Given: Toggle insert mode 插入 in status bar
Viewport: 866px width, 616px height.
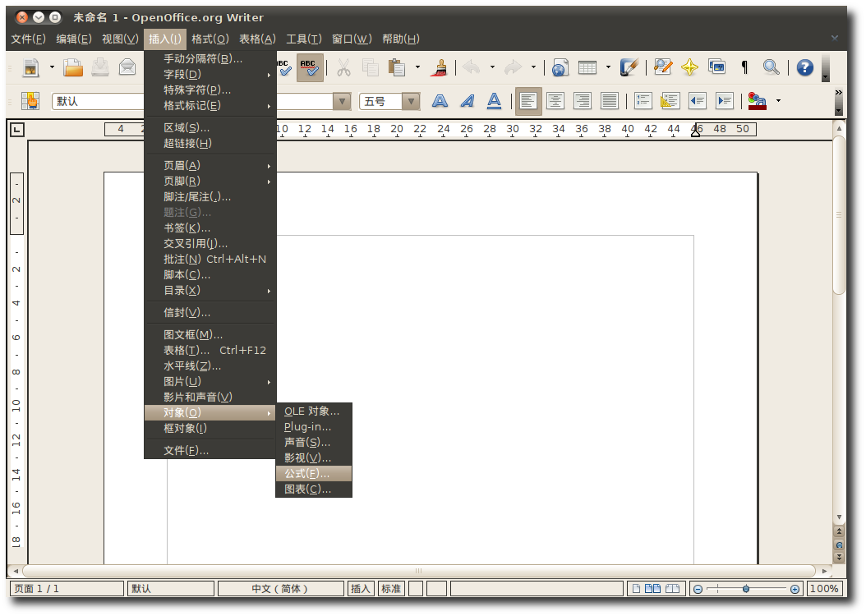Looking at the screenshot, I should point(361,589).
